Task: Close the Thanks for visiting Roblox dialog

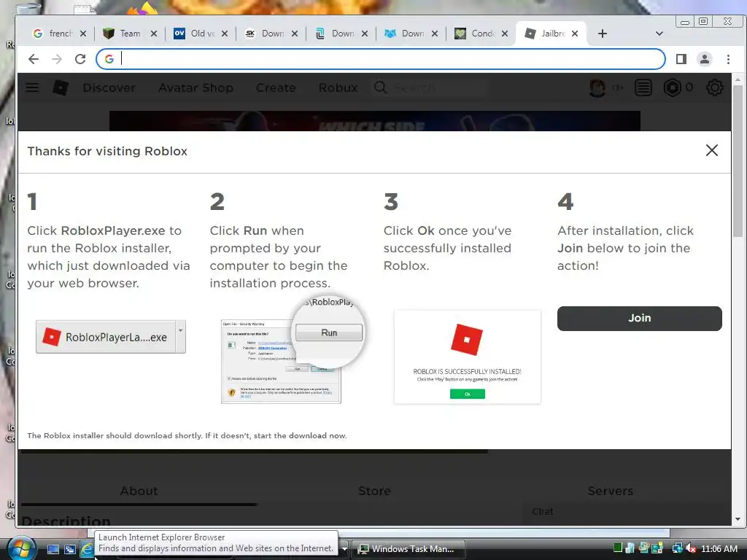Action: (712, 150)
